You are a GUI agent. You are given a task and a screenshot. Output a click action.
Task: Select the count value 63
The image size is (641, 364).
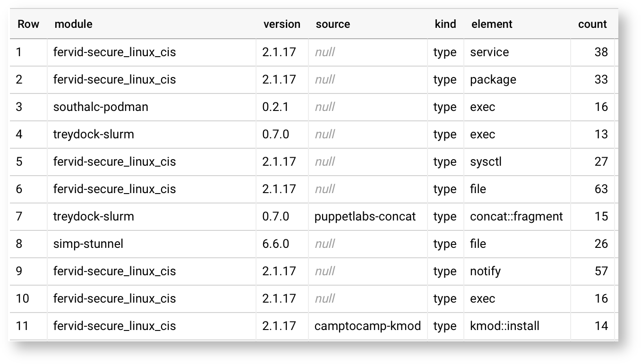600,189
